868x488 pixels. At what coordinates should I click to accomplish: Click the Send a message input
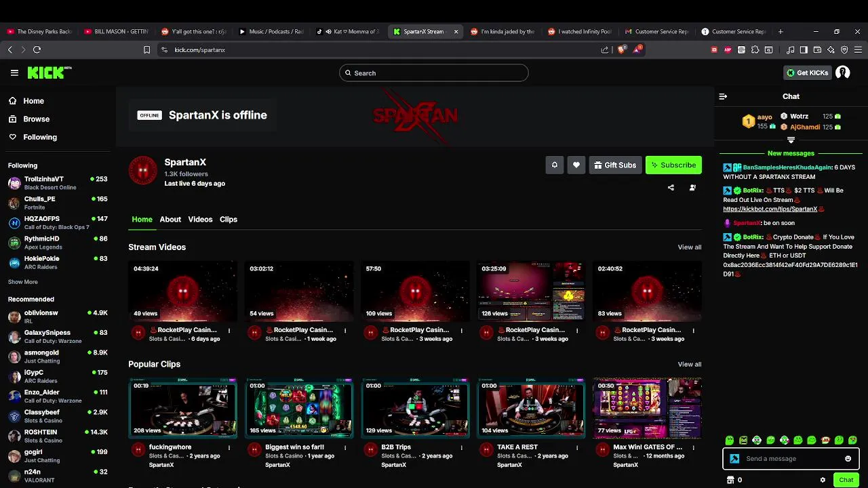(x=791, y=459)
